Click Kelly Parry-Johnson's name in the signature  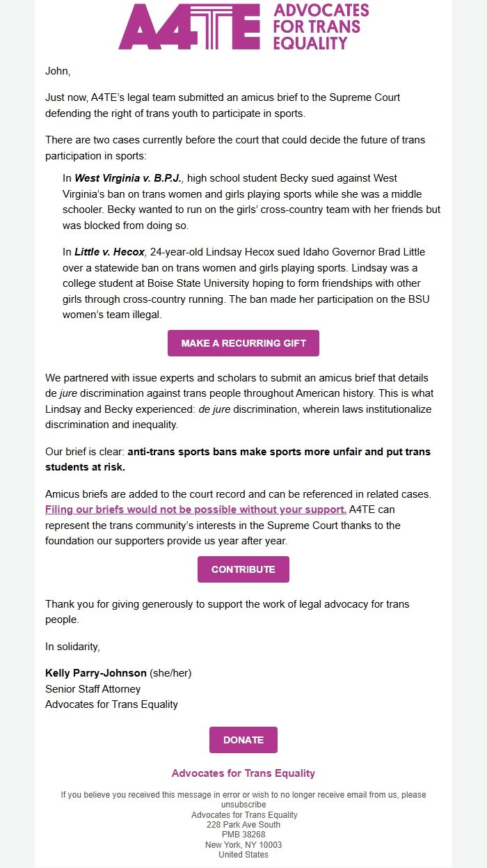tap(95, 673)
